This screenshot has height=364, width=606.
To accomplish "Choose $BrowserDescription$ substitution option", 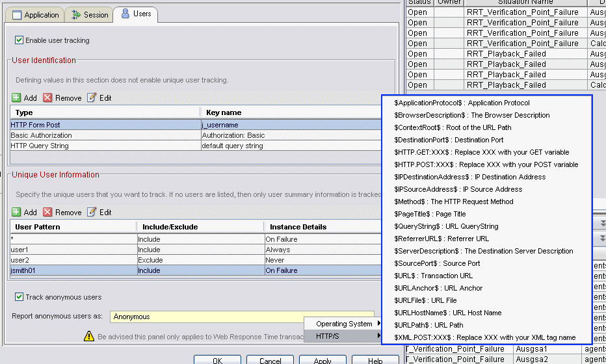I will coord(487,115).
